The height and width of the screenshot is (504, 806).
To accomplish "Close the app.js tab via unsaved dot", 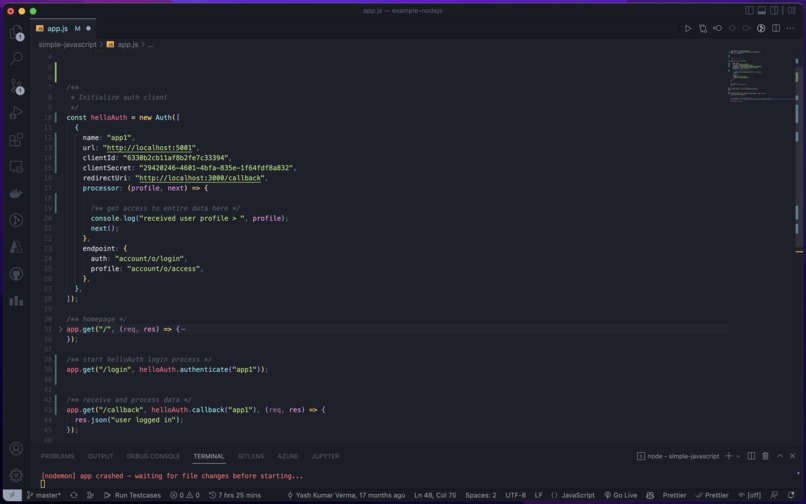I will pos(88,29).
